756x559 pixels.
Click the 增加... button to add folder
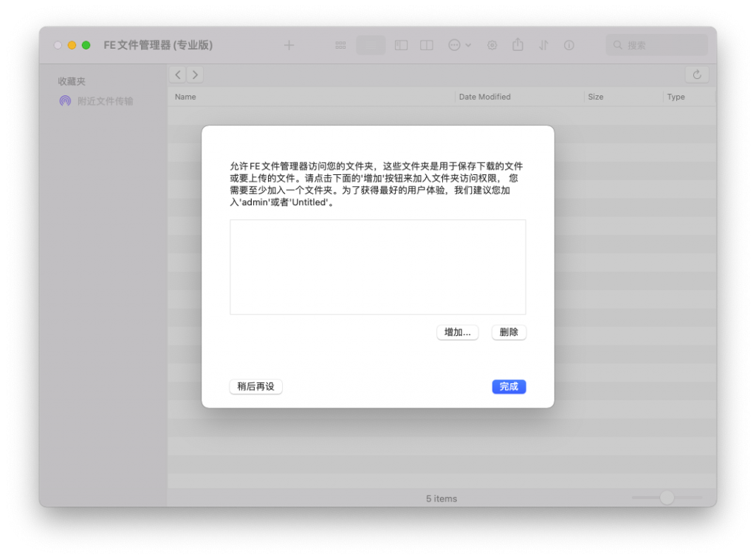point(458,332)
